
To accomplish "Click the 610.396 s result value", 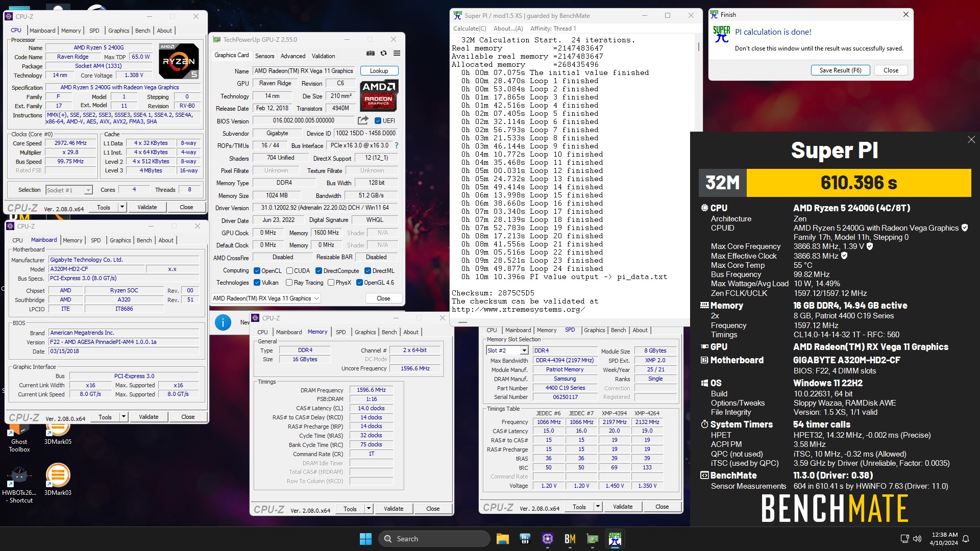I will (x=859, y=183).
